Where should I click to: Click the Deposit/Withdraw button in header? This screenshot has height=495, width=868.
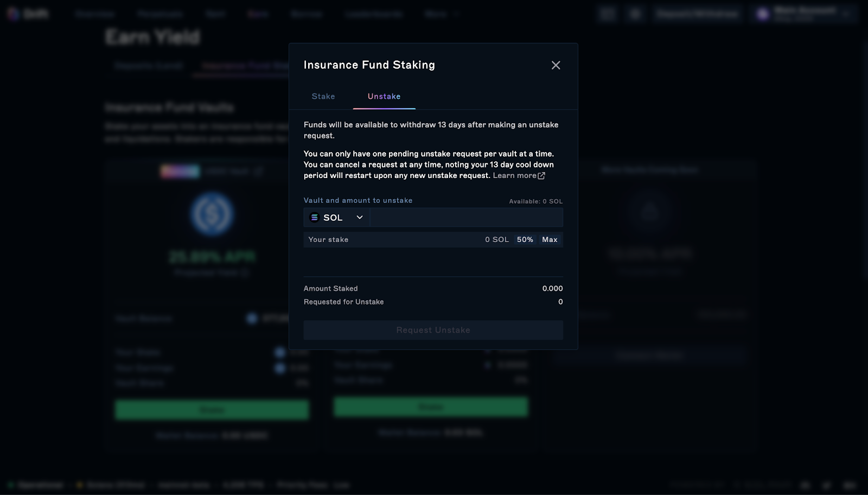[697, 14]
